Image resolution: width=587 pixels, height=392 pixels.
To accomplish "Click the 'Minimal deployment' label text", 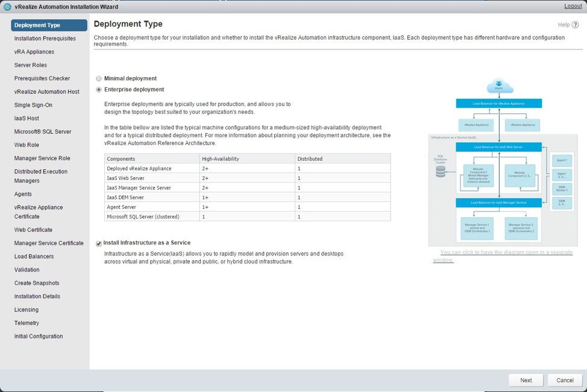I will pos(130,78).
